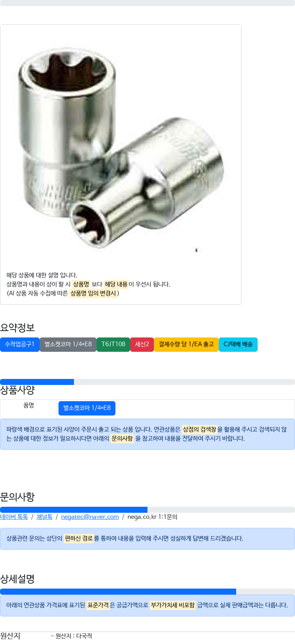Click the progress bar under 문의사항
The image size is (295, 644).
(x=147, y=510)
